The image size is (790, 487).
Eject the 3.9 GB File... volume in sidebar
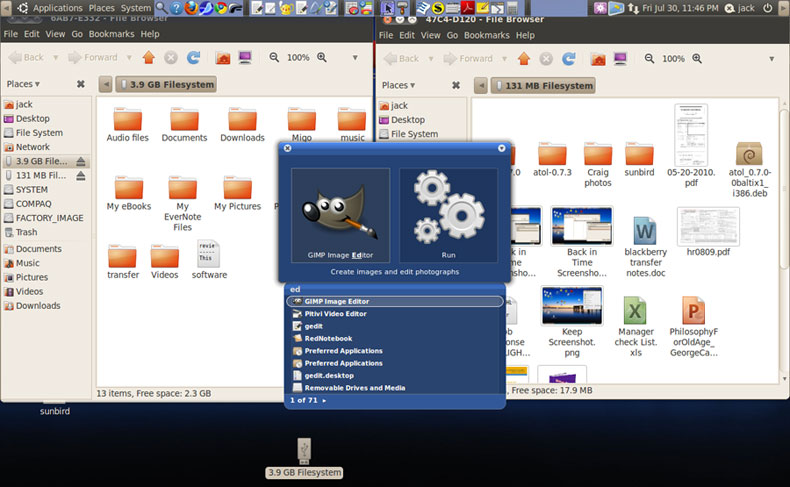coord(81,161)
